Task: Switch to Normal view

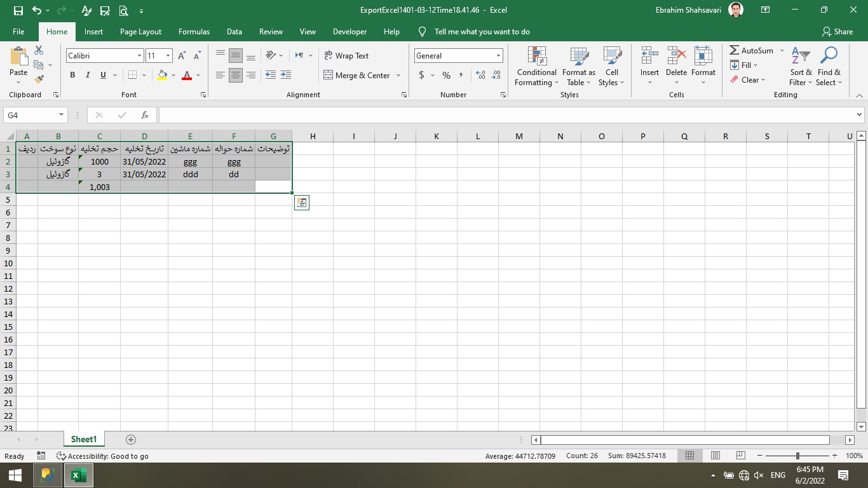Action: tap(689, 456)
